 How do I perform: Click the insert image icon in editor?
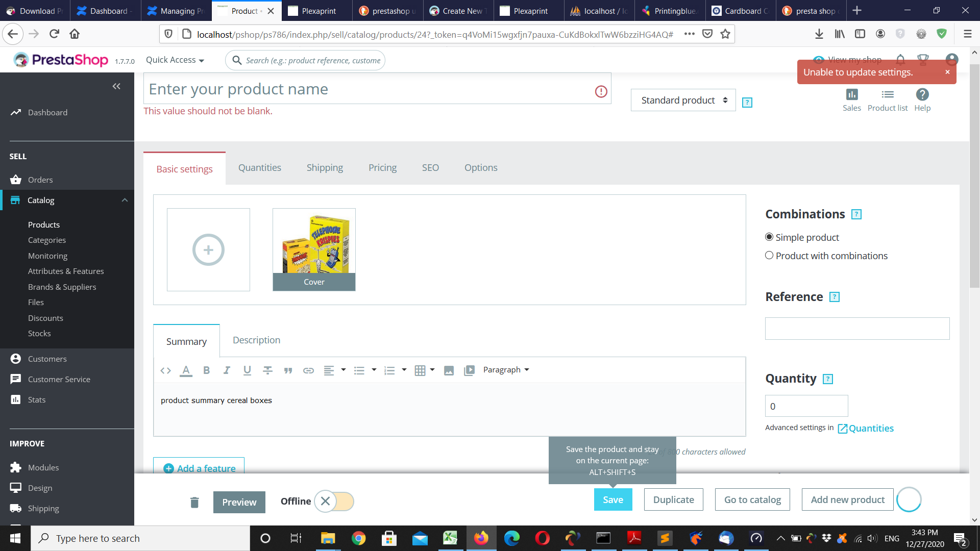449,370
